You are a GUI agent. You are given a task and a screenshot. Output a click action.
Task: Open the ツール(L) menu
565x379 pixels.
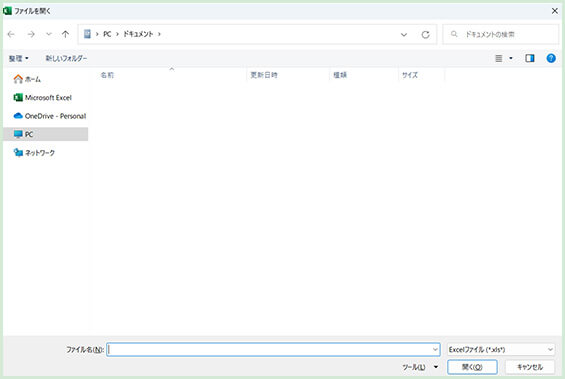[420, 367]
